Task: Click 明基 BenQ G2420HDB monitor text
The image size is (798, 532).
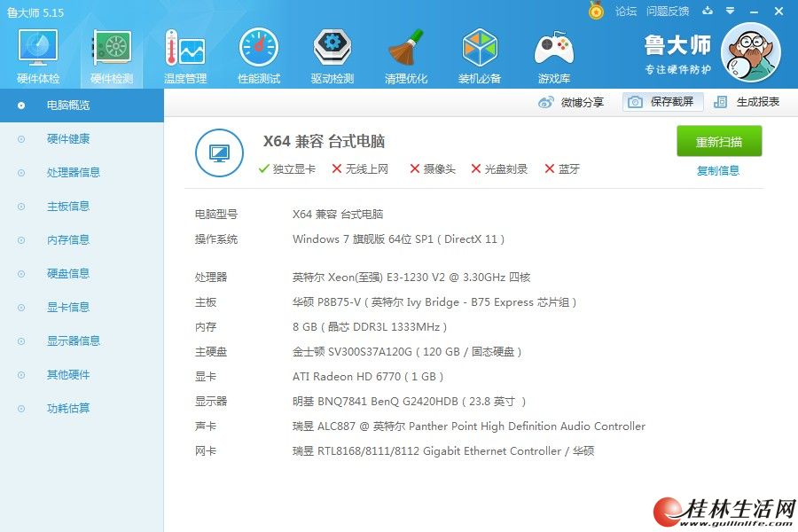Action: click(x=409, y=402)
